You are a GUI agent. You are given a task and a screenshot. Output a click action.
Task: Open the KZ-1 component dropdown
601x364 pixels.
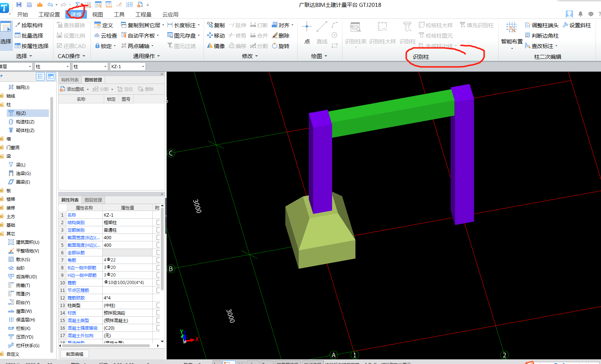pyautogui.click(x=143, y=67)
